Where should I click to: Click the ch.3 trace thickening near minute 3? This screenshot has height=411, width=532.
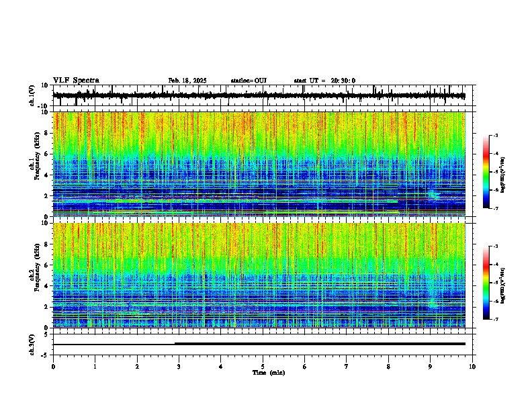coord(175,344)
